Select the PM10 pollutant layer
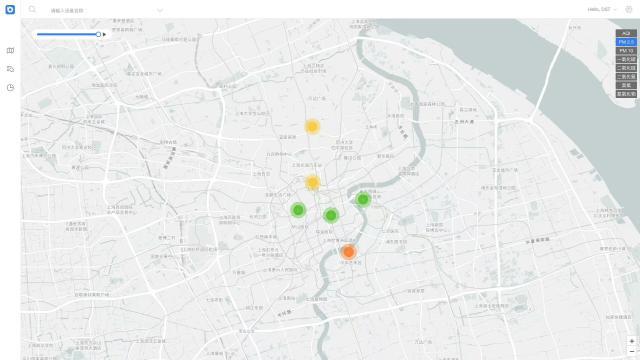 coord(626,51)
